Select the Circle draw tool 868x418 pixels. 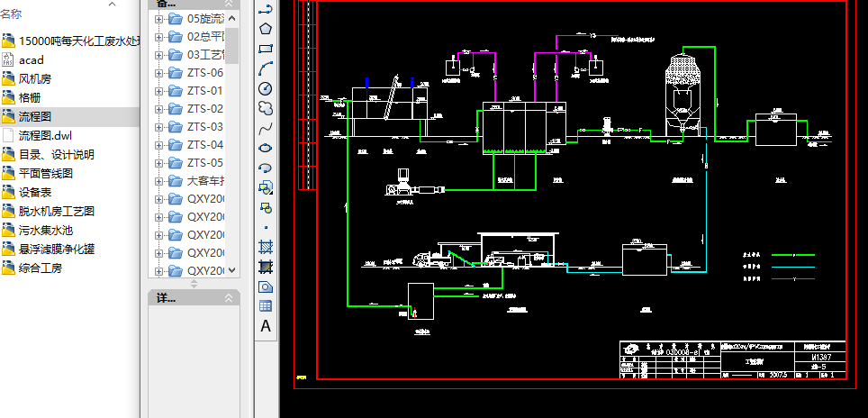(x=266, y=88)
